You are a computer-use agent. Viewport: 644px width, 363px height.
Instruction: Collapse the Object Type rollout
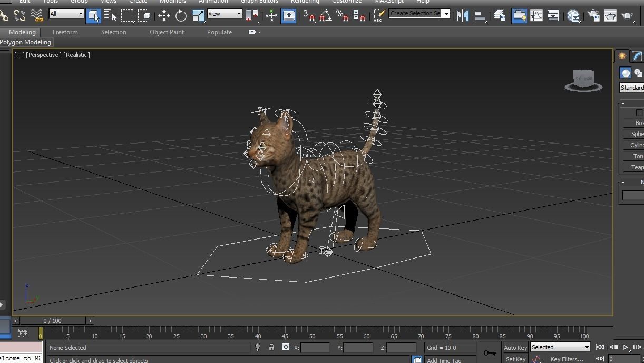[x=623, y=103]
